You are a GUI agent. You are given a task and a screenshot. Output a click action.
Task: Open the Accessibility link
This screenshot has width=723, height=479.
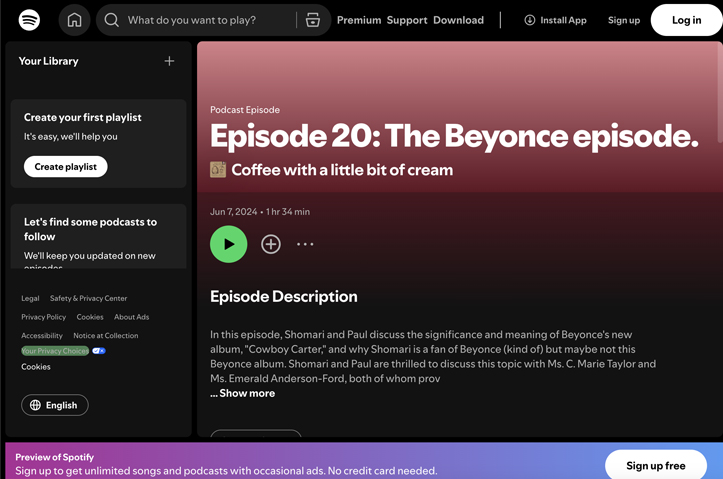point(41,336)
